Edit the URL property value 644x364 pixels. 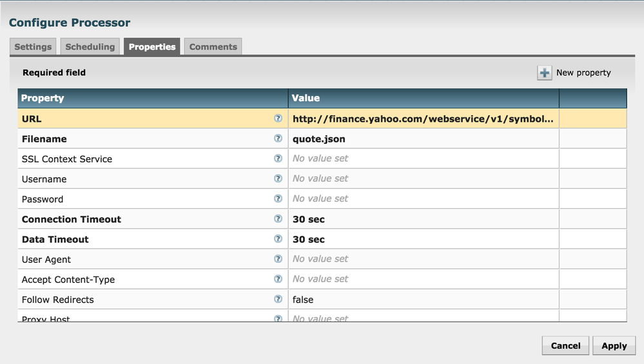(x=423, y=119)
